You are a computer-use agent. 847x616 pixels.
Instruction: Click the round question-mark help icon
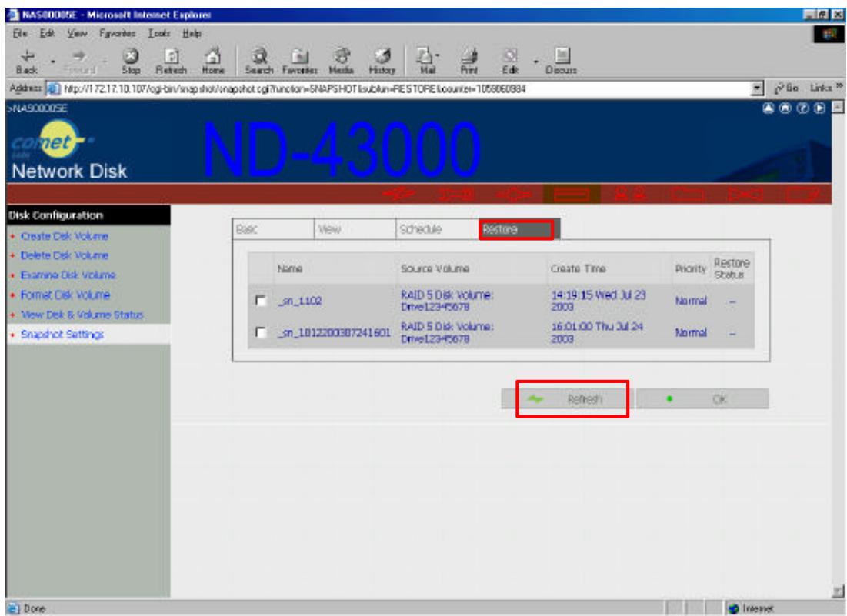tap(802, 108)
